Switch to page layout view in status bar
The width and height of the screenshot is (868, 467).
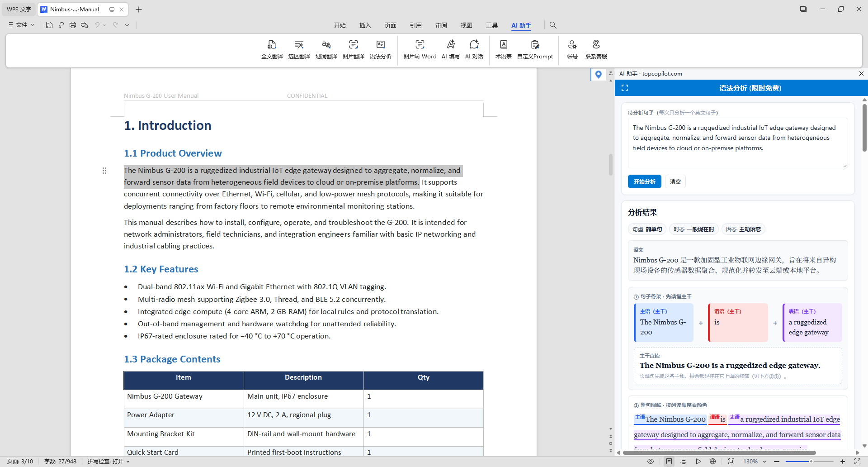[669, 462]
